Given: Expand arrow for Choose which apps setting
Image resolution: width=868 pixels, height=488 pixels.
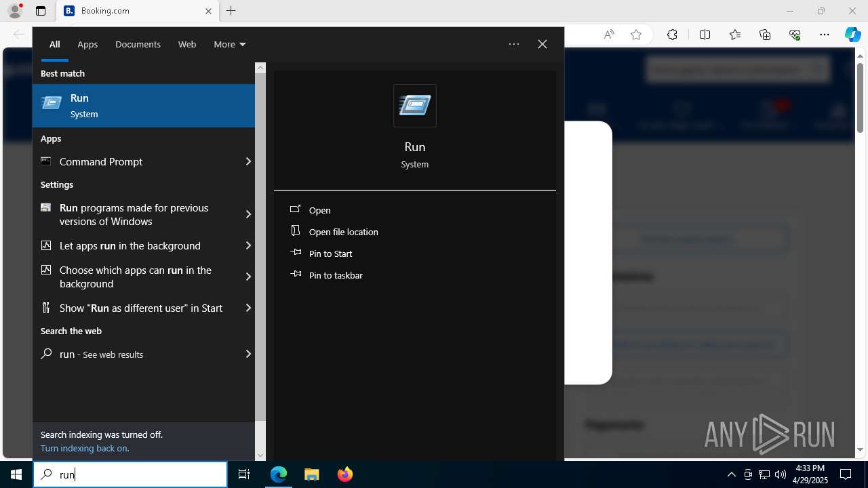Looking at the screenshot, I should (x=248, y=277).
